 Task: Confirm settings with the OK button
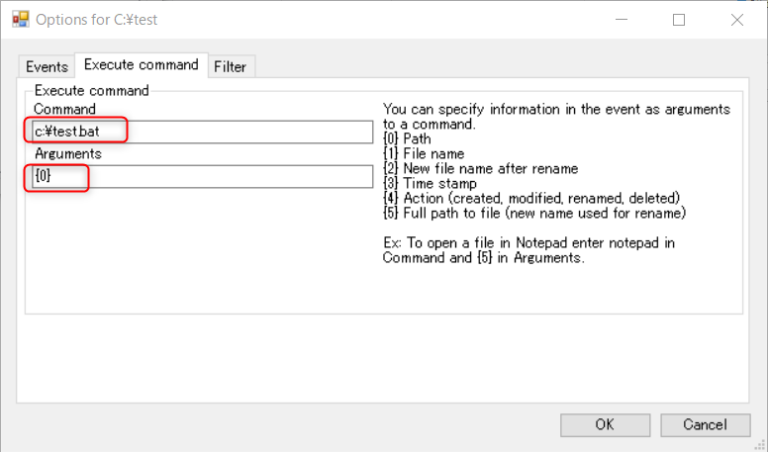(604, 424)
